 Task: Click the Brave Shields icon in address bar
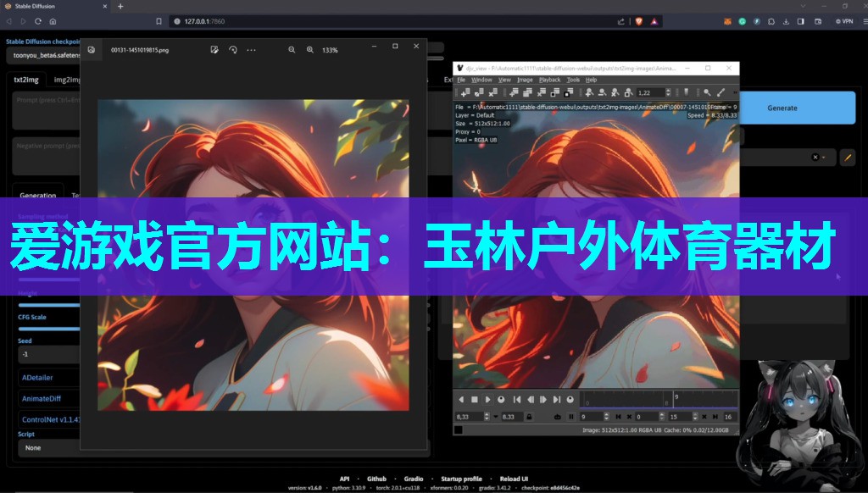(639, 21)
